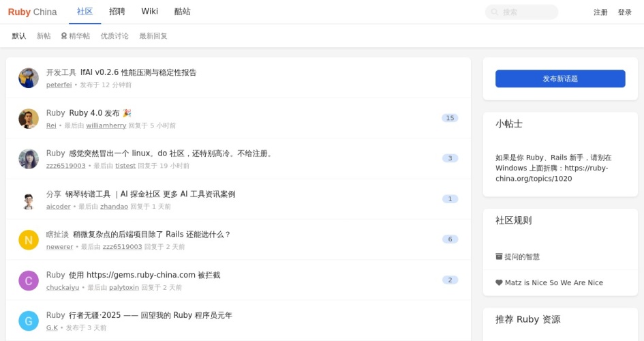
Task: Click the yellow N avatar of newerer
Action: click(x=29, y=240)
